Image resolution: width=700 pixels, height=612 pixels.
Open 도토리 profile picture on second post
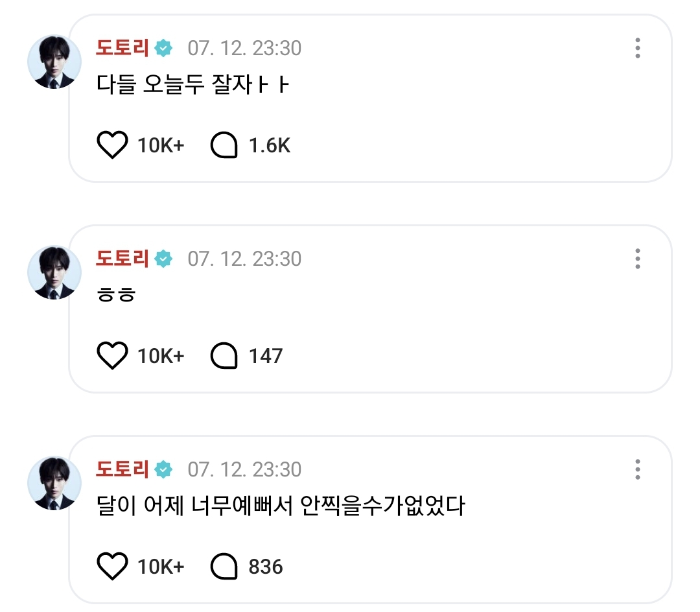click(54, 272)
